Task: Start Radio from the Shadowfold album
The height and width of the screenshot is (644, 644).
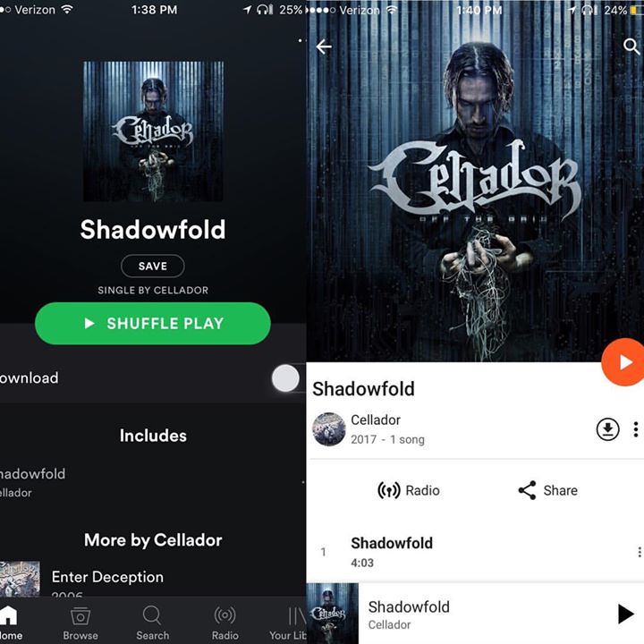Action: pos(408,490)
